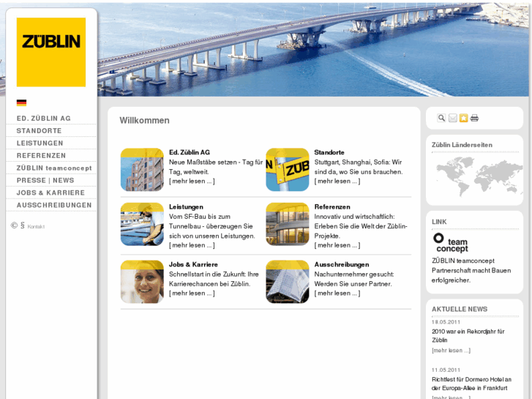The height and width of the screenshot is (399, 532).
Task: Click the Standorte sign thumbnail
Action: point(288,169)
